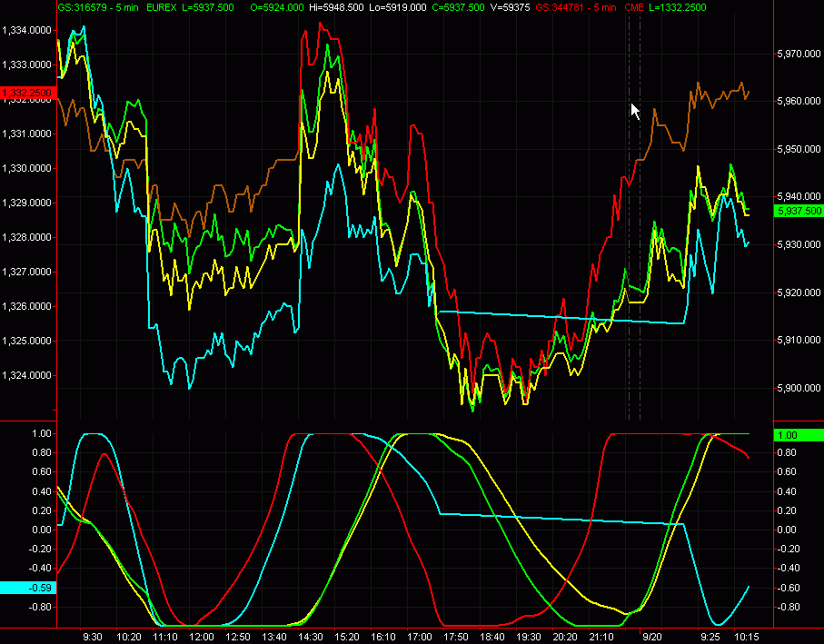Viewport: 824px width, 644px height.
Task: Click the 20:20 time axis label
Action: pos(565,637)
